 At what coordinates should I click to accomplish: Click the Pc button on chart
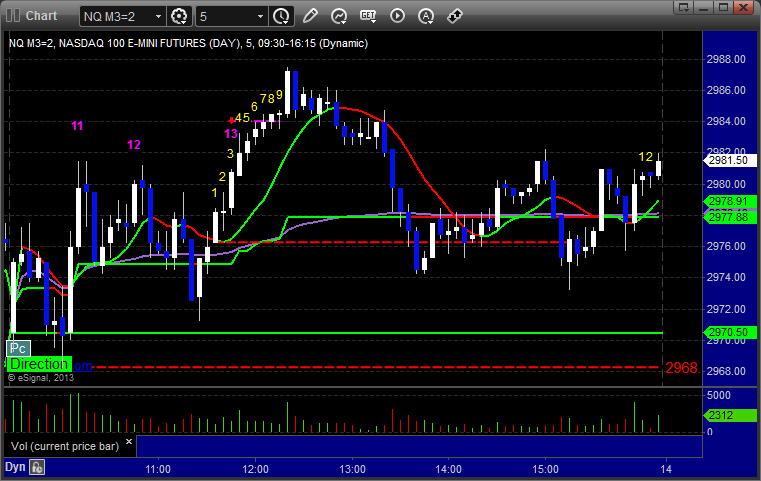pos(18,348)
